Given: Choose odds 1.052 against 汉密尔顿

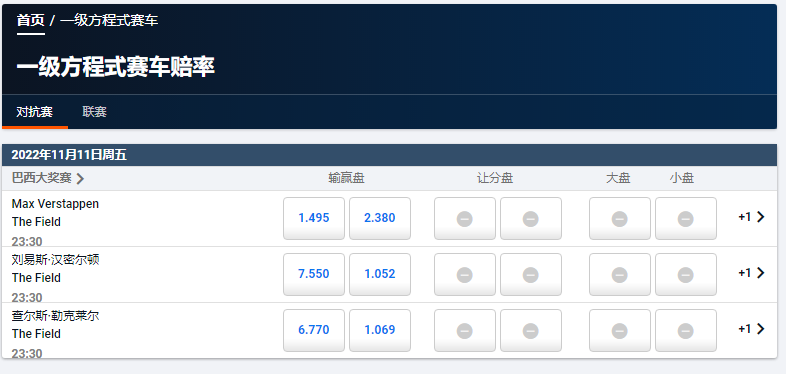Looking at the screenshot, I should pyautogui.click(x=380, y=274).
